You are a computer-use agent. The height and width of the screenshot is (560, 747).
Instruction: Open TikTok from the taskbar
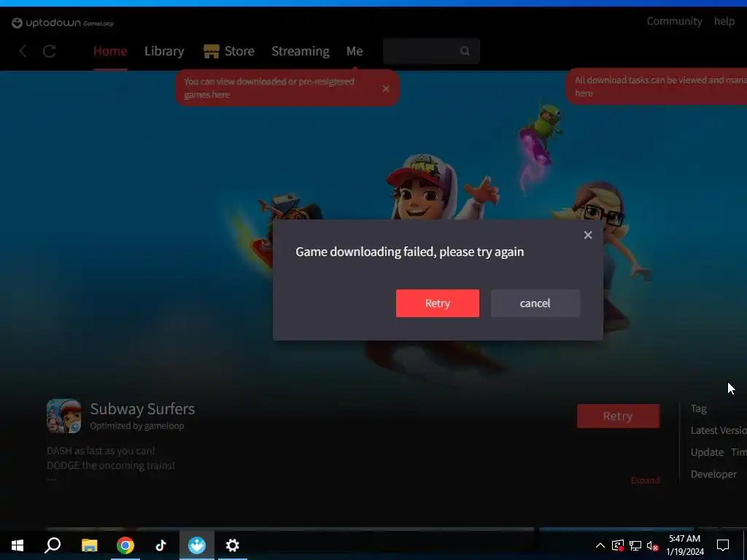click(160, 545)
